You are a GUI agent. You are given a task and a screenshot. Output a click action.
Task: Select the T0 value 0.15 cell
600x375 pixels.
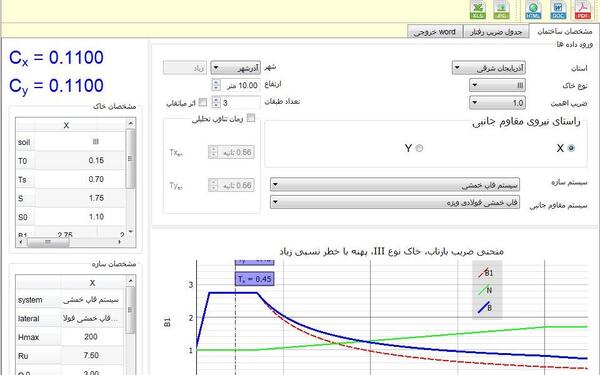(x=80, y=161)
